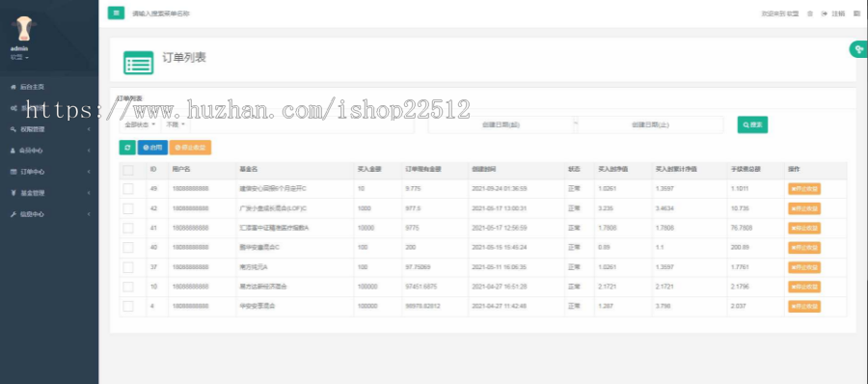Stop earnings on order ID 49 row

tap(804, 189)
